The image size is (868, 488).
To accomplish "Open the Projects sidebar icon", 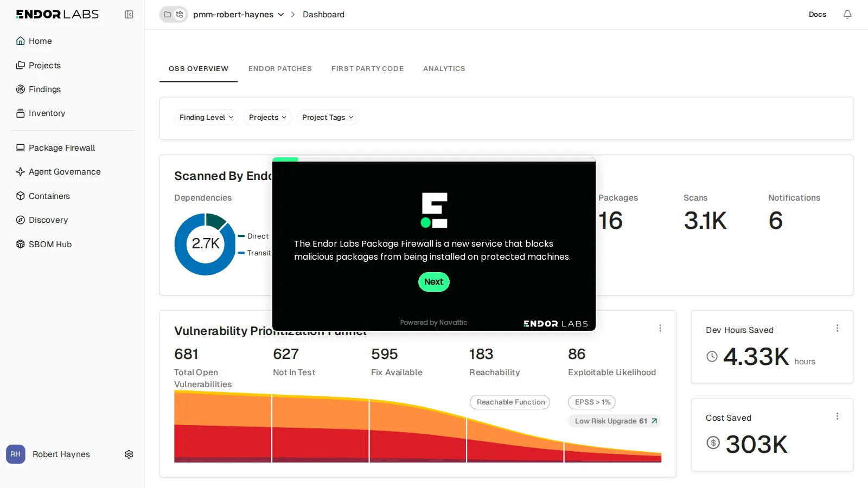I will (x=21, y=66).
